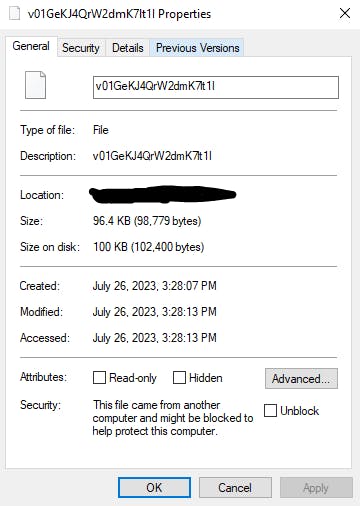The height and width of the screenshot is (506, 360).
Task: Enable the Read-only attribute checkbox
Action: click(99, 378)
